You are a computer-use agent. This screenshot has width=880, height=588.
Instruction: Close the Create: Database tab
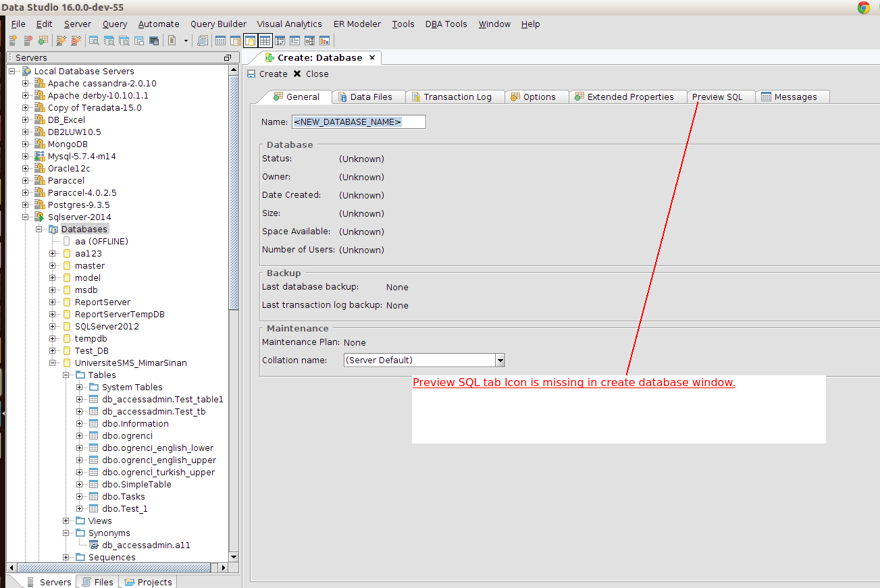click(x=371, y=57)
